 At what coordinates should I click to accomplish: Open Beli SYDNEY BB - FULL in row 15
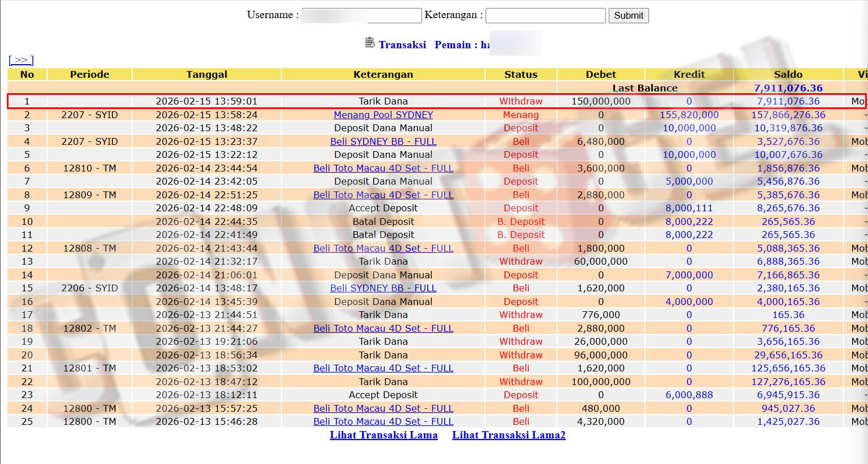coord(383,288)
